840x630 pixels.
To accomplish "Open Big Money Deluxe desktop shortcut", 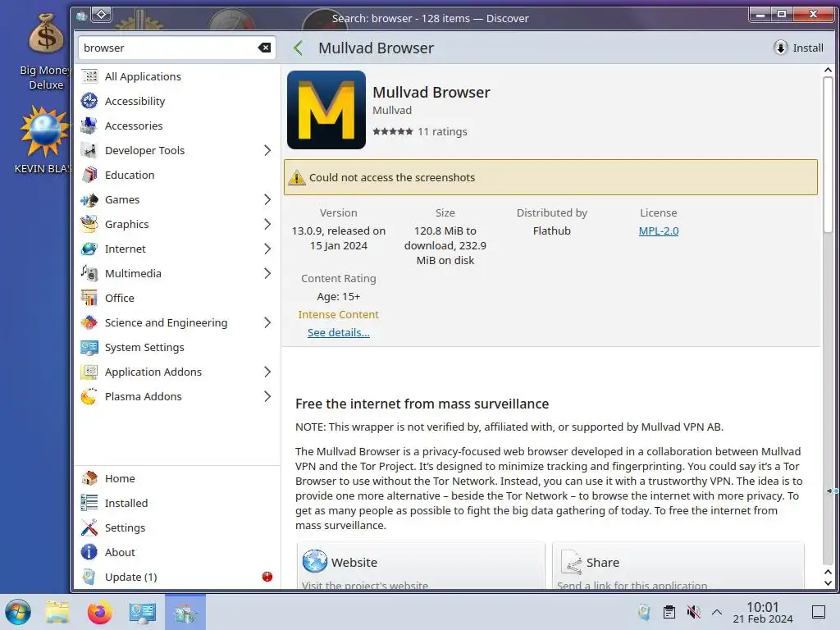I will [46, 52].
